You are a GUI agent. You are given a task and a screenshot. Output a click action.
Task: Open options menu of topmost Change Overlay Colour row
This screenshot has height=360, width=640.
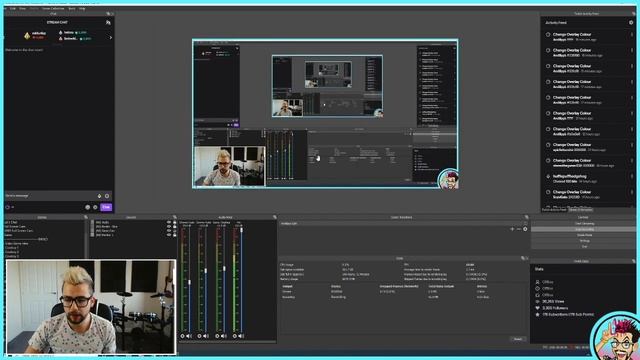632,35
